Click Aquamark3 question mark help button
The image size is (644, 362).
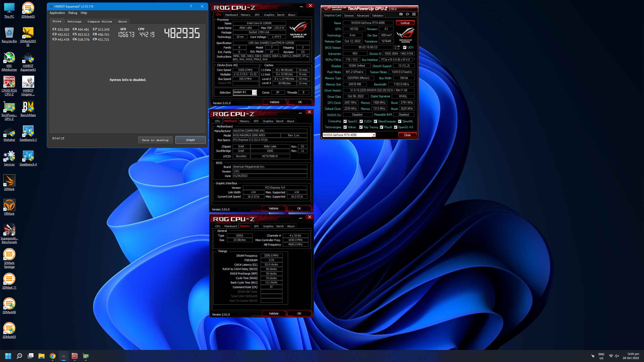pyautogui.click(x=191, y=6)
